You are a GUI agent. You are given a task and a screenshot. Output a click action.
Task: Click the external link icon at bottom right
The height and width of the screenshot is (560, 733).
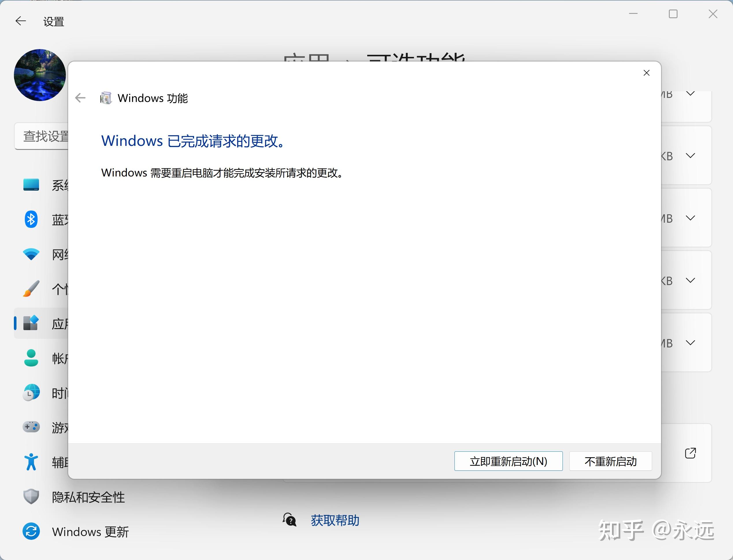point(691,453)
